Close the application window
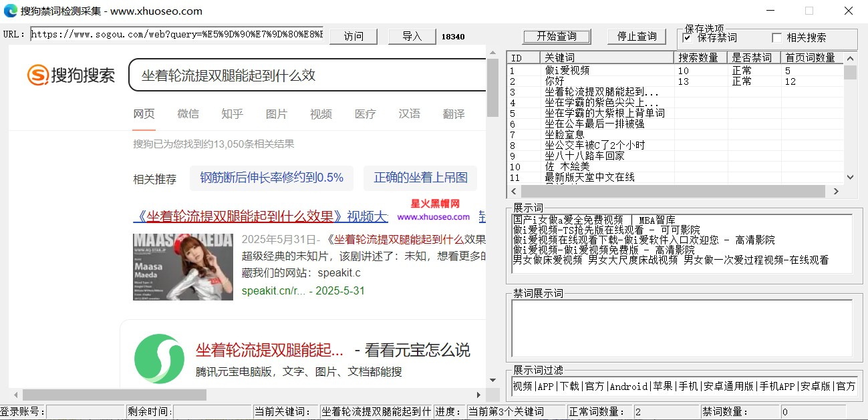 848,11
